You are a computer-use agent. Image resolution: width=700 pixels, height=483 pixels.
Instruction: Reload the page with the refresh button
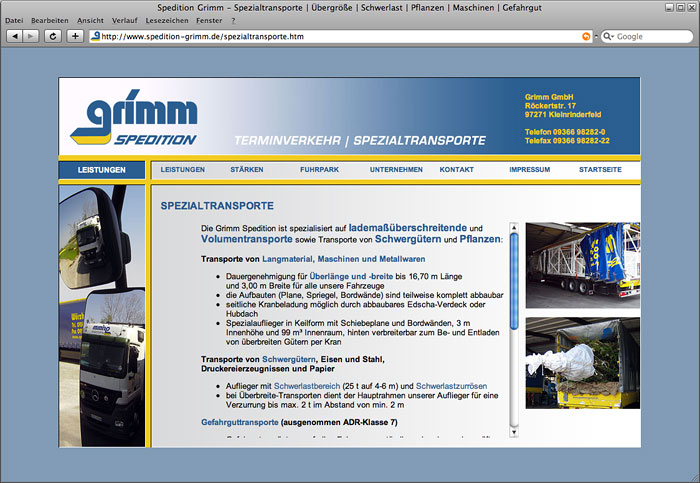point(53,36)
